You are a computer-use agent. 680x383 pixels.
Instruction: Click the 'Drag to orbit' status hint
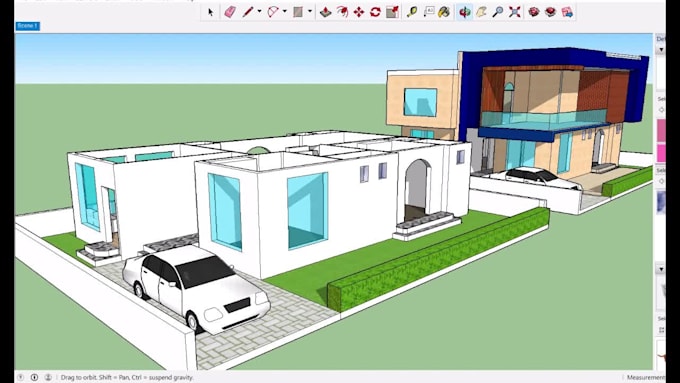(x=127, y=378)
